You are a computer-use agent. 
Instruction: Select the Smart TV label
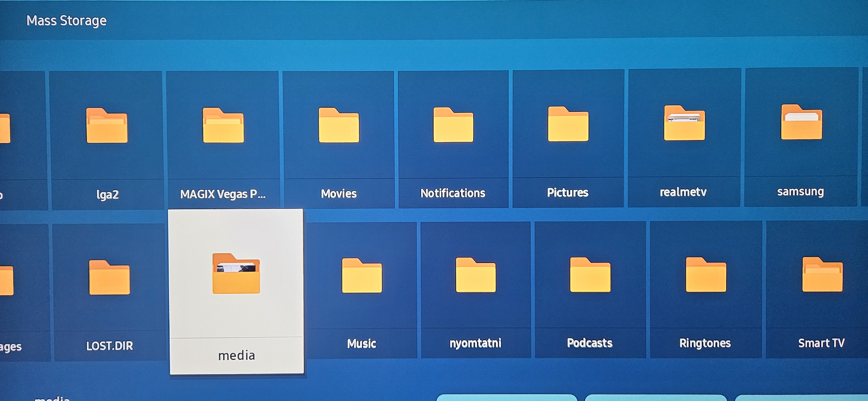821,343
